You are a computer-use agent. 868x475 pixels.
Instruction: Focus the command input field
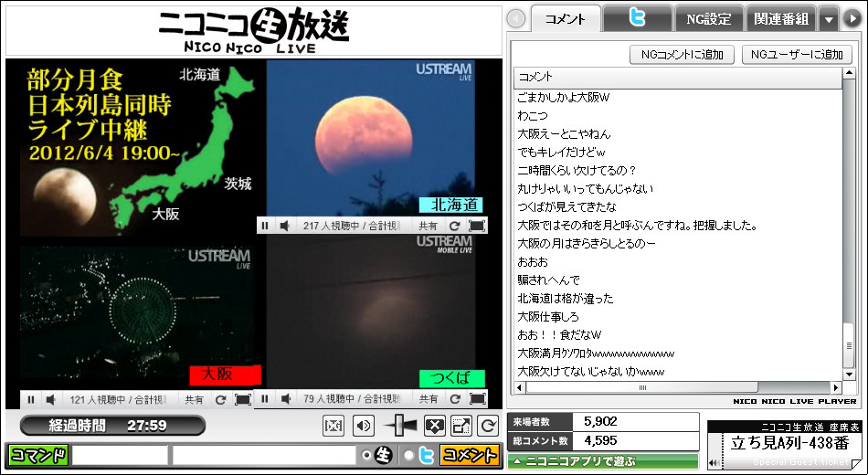tap(120, 456)
